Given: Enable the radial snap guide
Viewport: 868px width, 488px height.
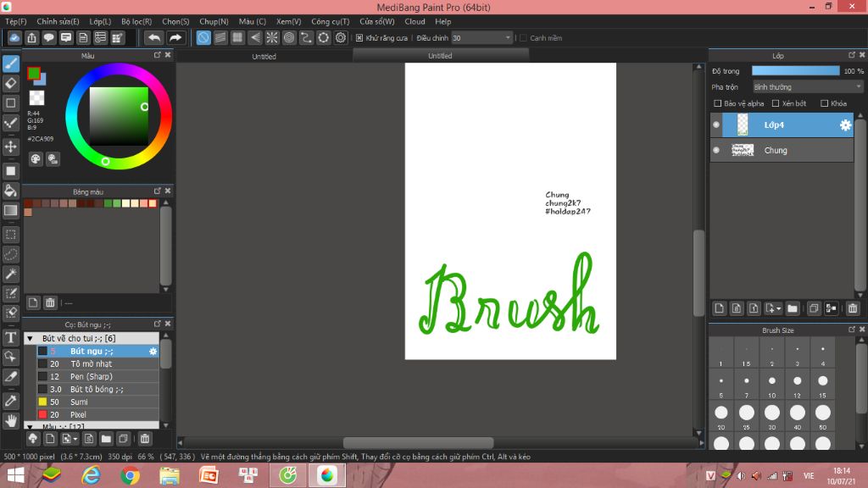Looking at the screenshot, I should point(272,37).
